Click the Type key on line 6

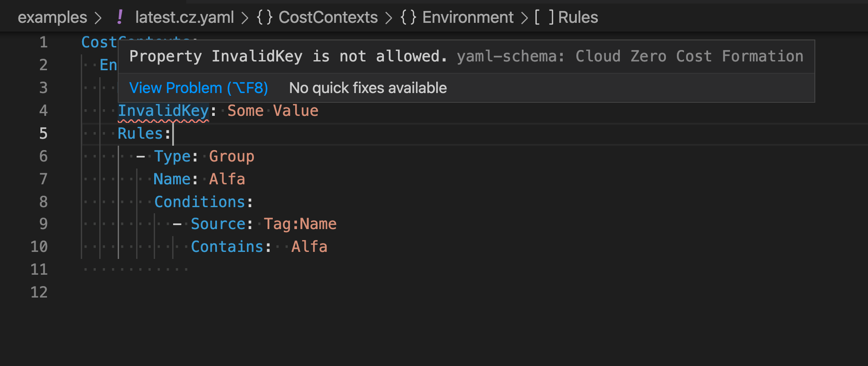pos(172,157)
